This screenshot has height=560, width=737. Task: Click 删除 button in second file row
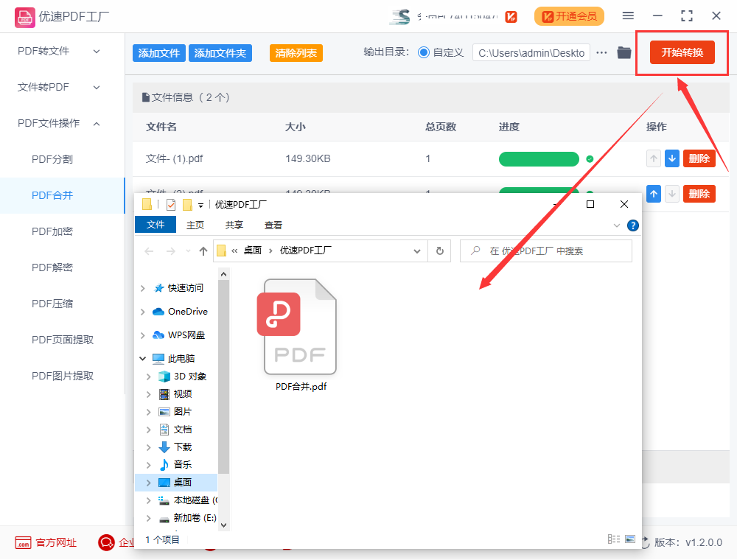(x=699, y=194)
